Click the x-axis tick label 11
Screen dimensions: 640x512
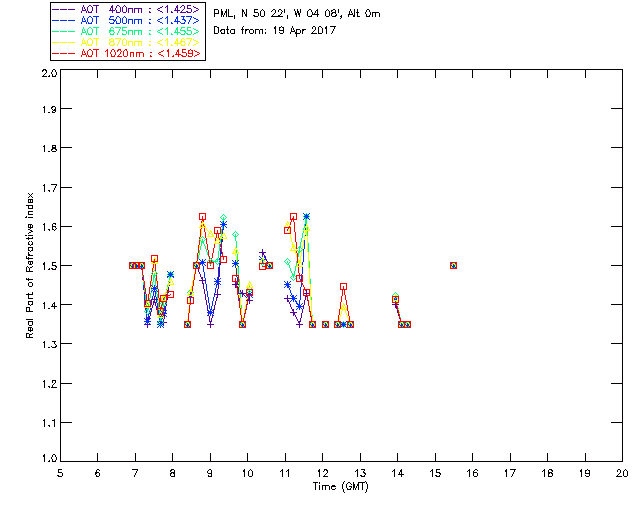tap(285, 473)
